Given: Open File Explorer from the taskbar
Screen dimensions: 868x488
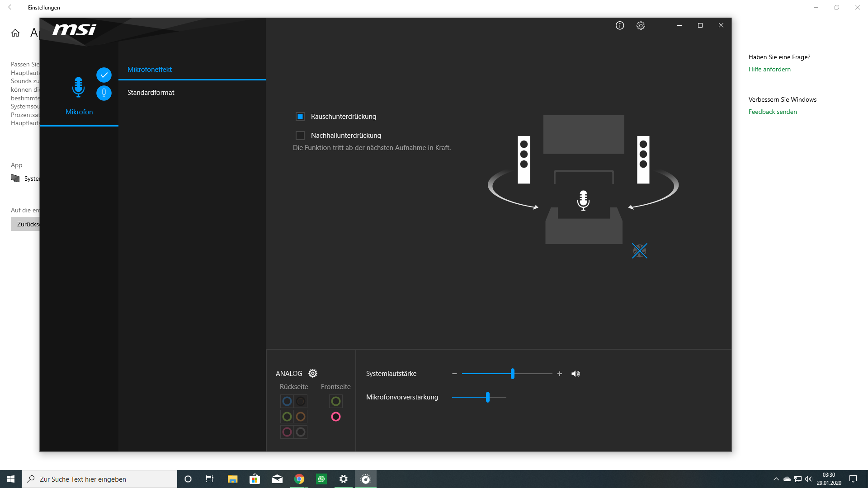Looking at the screenshot, I should click(233, 479).
